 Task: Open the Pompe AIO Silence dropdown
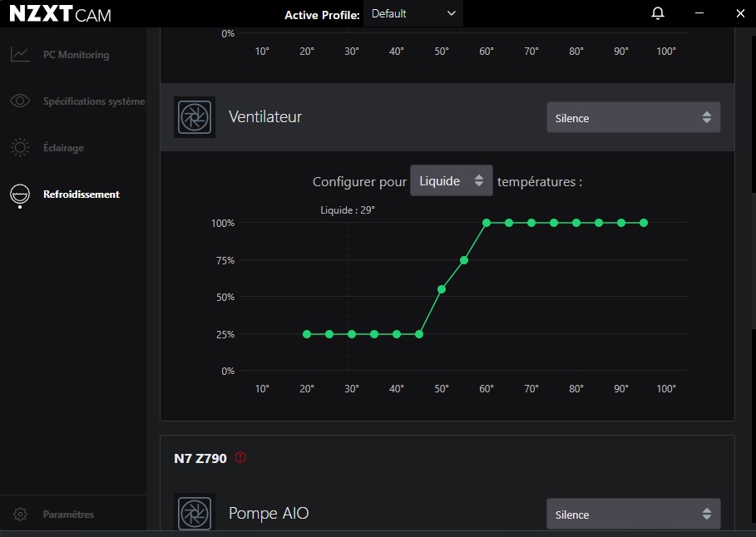633,515
